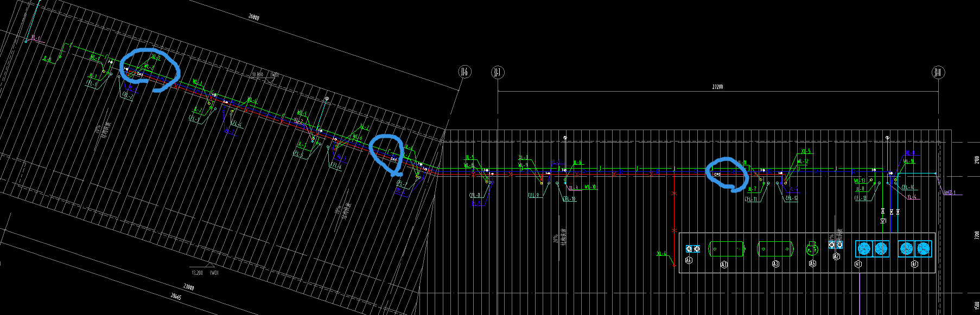980x315 pixels.
Task: Click the A5 equipment tag
Action: (812, 263)
